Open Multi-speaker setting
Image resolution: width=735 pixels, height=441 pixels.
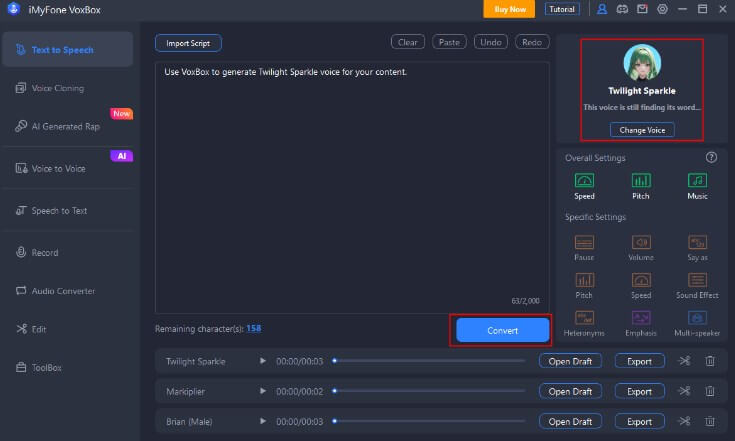coord(697,324)
